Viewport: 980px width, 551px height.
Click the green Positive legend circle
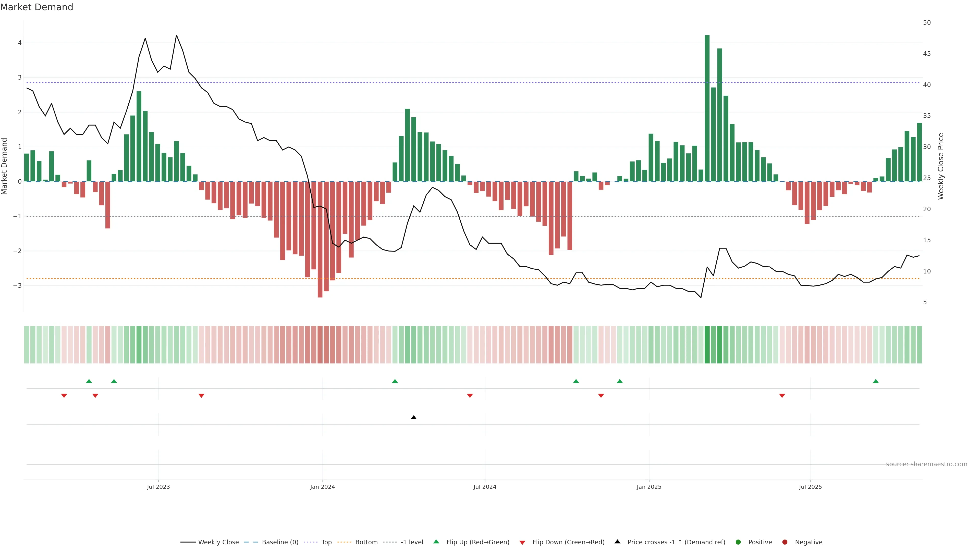click(738, 542)
